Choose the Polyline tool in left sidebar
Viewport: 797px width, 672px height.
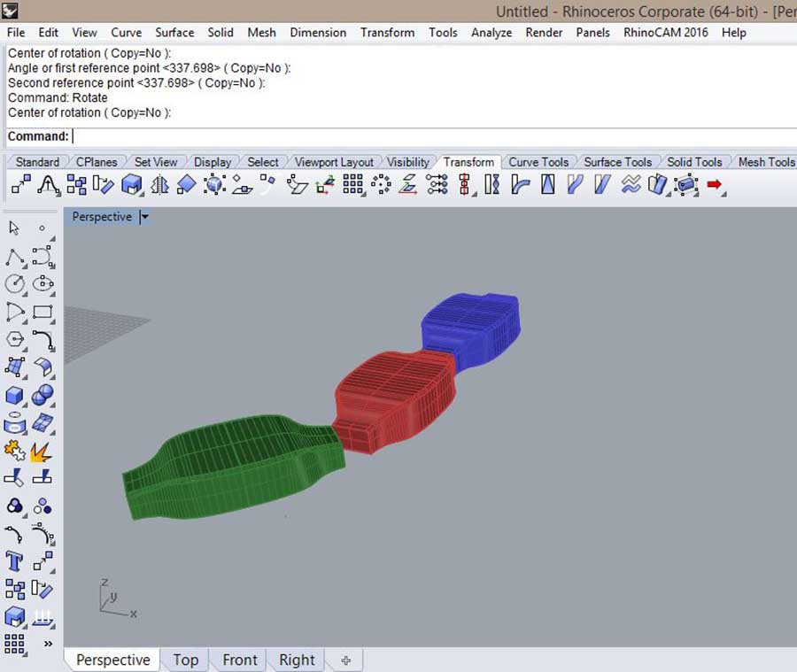tap(15, 258)
